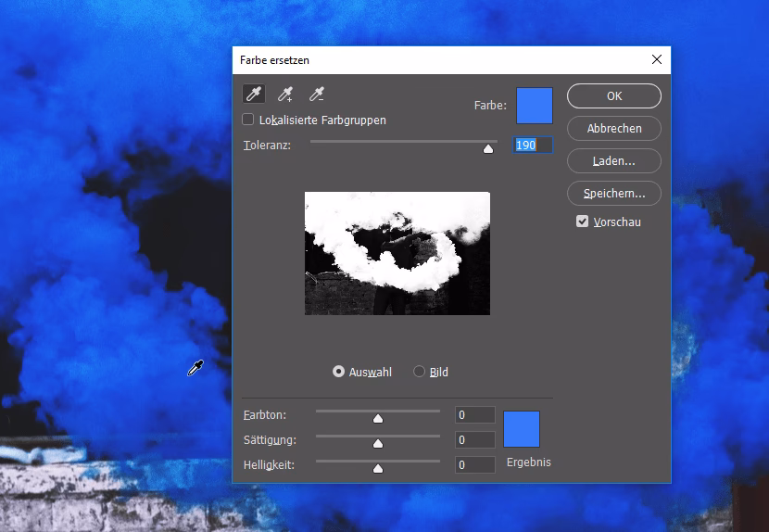The width and height of the screenshot is (769, 532).
Task: Open the Ergebnis result color swatch
Action: click(522, 429)
